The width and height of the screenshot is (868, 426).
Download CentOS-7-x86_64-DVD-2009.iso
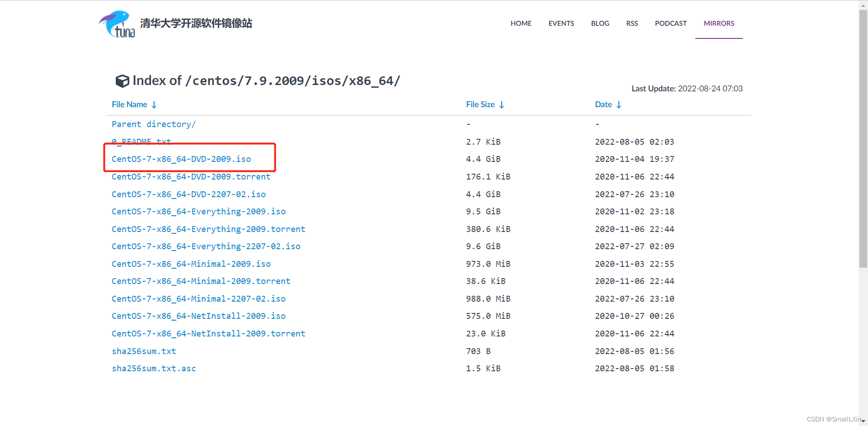point(181,159)
